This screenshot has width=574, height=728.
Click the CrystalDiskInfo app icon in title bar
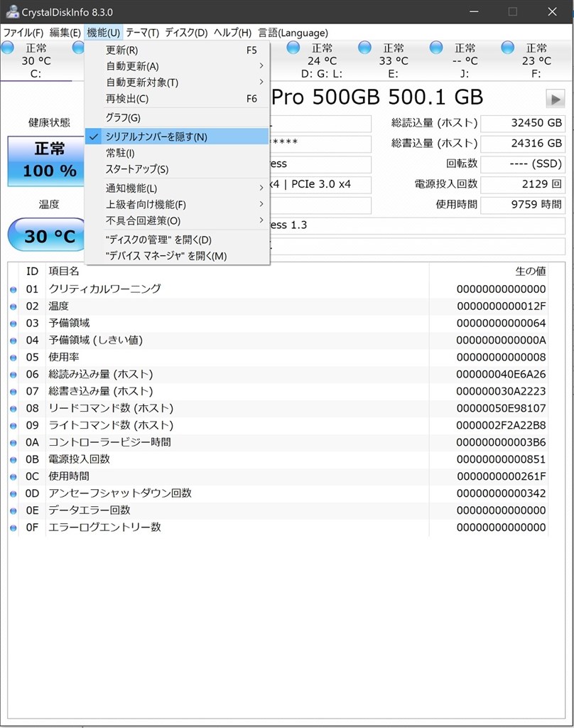click(12, 11)
